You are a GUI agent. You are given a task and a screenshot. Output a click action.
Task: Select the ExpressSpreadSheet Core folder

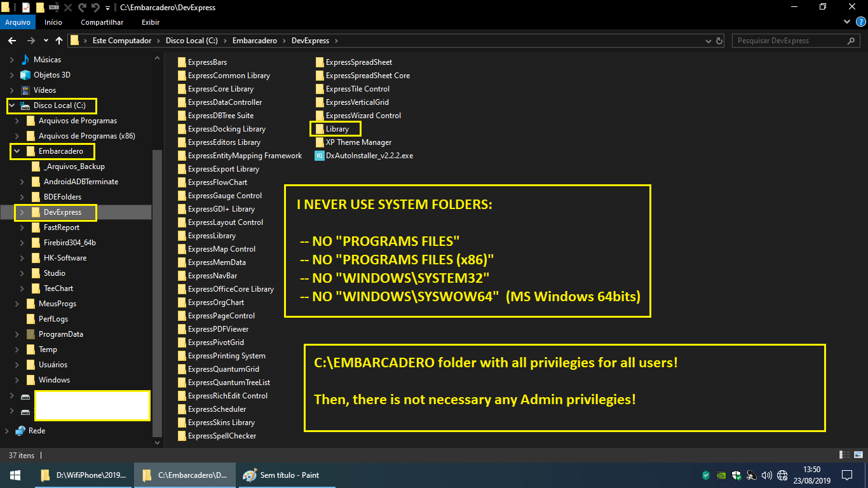(363, 76)
